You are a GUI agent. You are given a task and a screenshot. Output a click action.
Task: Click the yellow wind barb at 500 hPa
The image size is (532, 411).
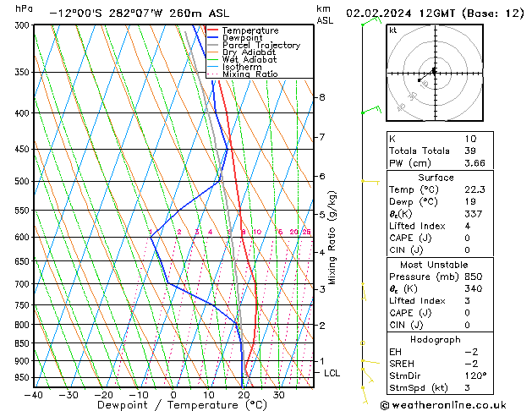click(370, 182)
